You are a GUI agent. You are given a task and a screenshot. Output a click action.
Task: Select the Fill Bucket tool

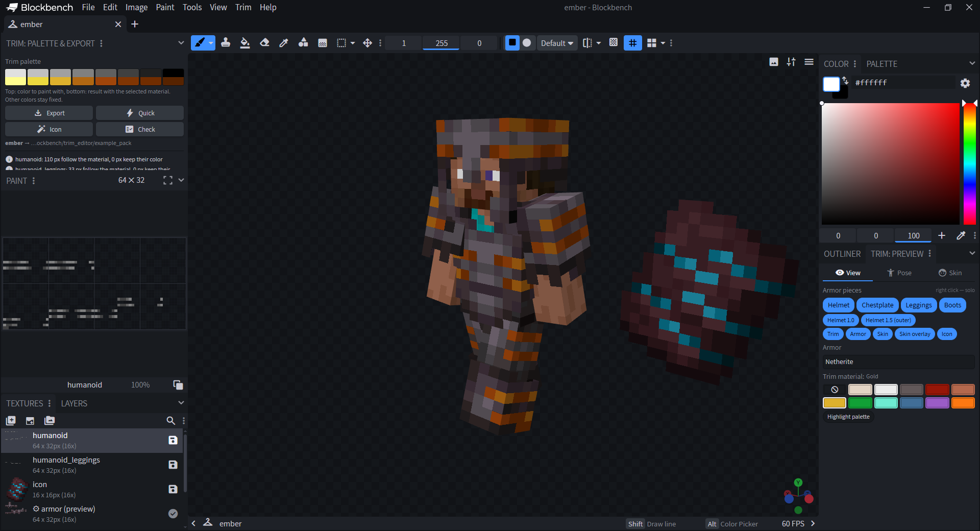coord(245,43)
